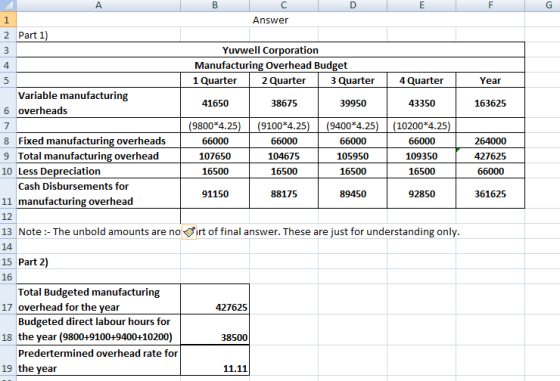This screenshot has width=560, height=381.
Task: Select 'Total manufacturing overhead' label cell
Action: (x=99, y=156)
